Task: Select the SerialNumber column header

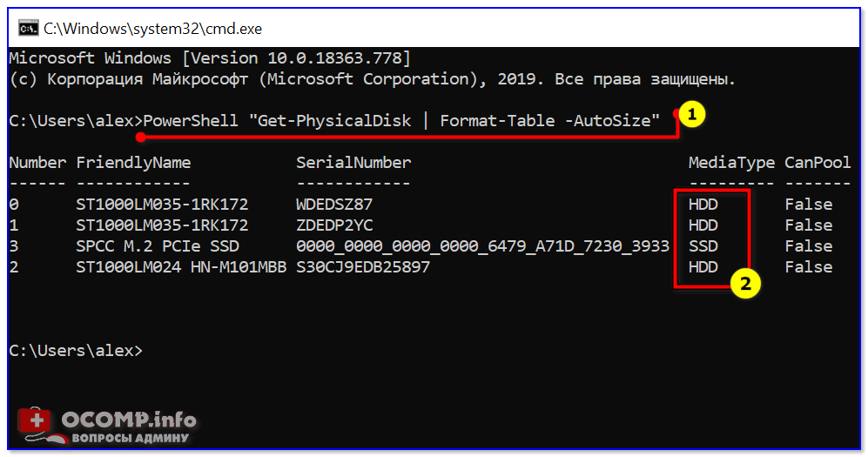Action: click(x=353, y=163)
